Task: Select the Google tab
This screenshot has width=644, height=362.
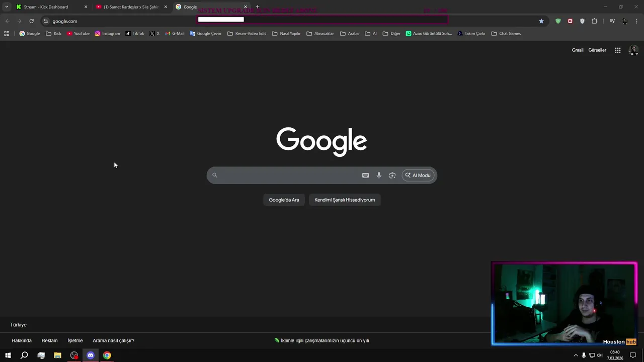Action: pyautogui.click(x=211, y=7)
